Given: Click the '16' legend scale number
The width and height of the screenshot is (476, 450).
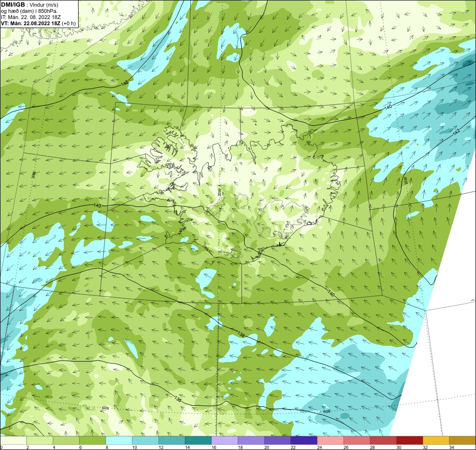Looking at the screenshot, I should coord(214,447).
